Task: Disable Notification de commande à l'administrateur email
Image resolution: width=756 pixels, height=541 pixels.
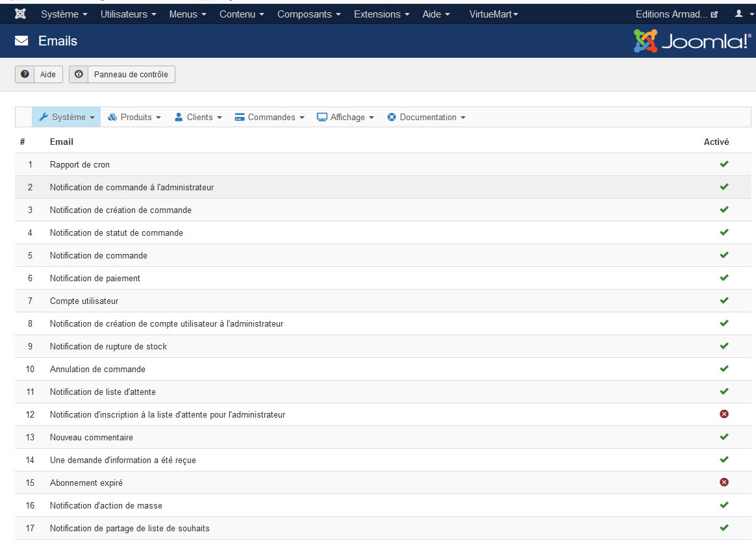Action: tap(724, 187)
